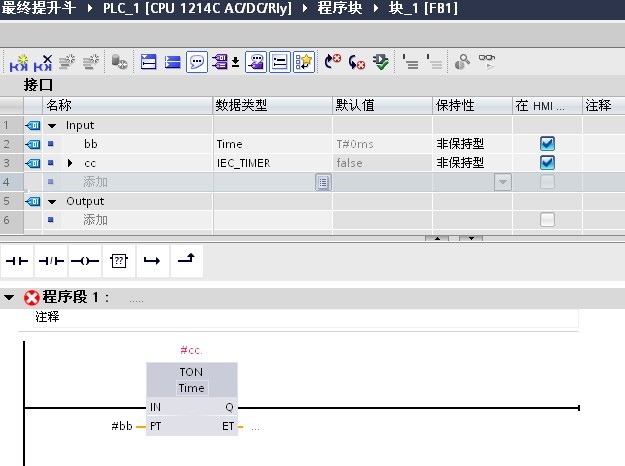
Task: Click the add row toolbar icon
Action: coord(91,62)
